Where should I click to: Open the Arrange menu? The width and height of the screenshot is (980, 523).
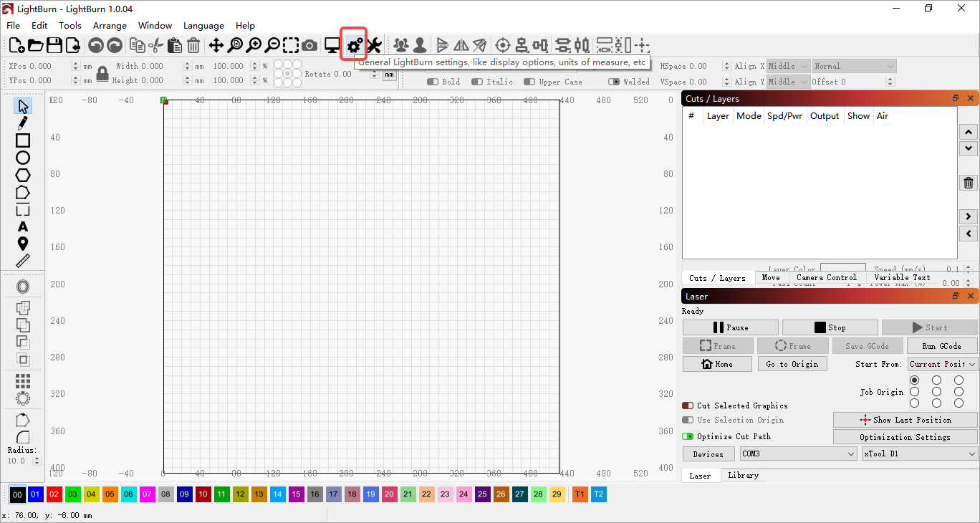pyautogui.click(x=110, y=25)
